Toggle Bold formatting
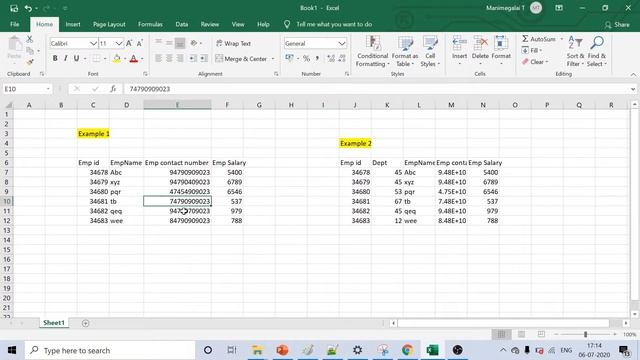The image size is (640, 360). coord(55,58)
